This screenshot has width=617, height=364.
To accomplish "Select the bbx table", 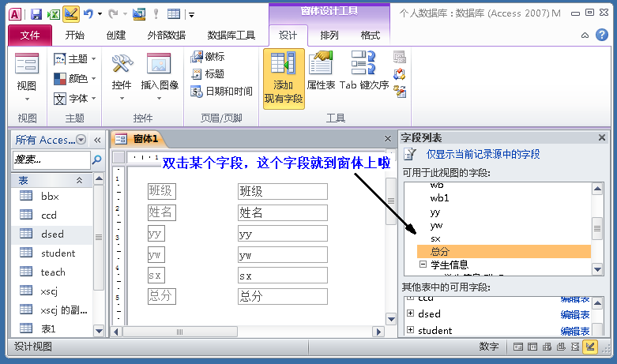I will 52,196.
